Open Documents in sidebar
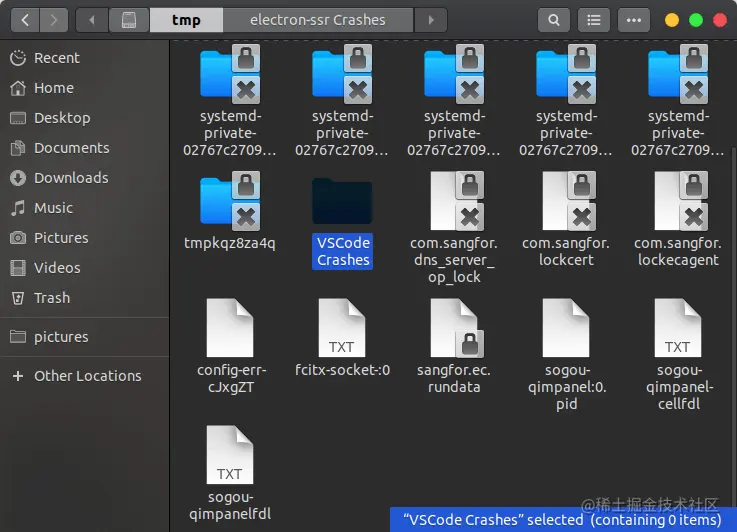Screen dimensions: 737x532 (x=85, y=148)
